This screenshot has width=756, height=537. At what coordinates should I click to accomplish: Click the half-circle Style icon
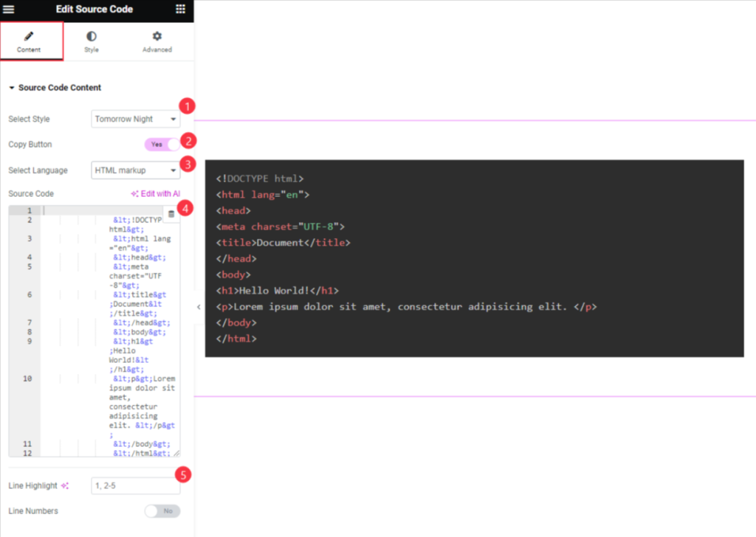[91, 36]
